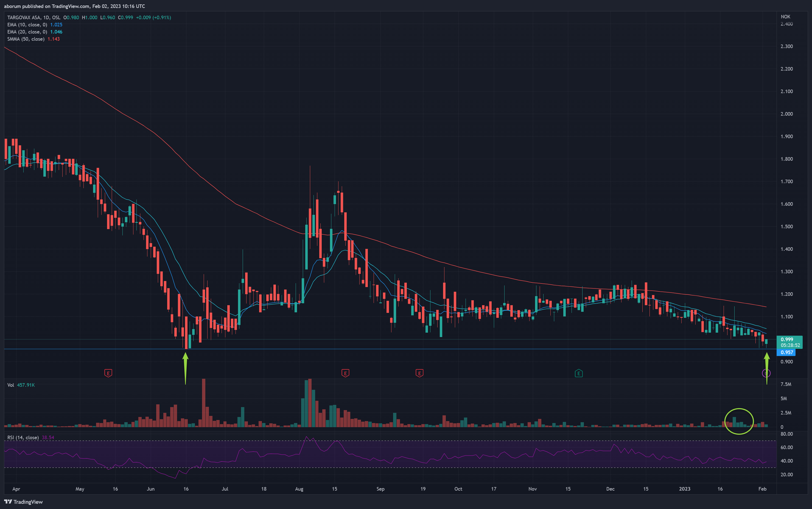This screenshot has height=509, width=812.
Task: Click the Aug date label on time axis
Action: tap(299, 489)
